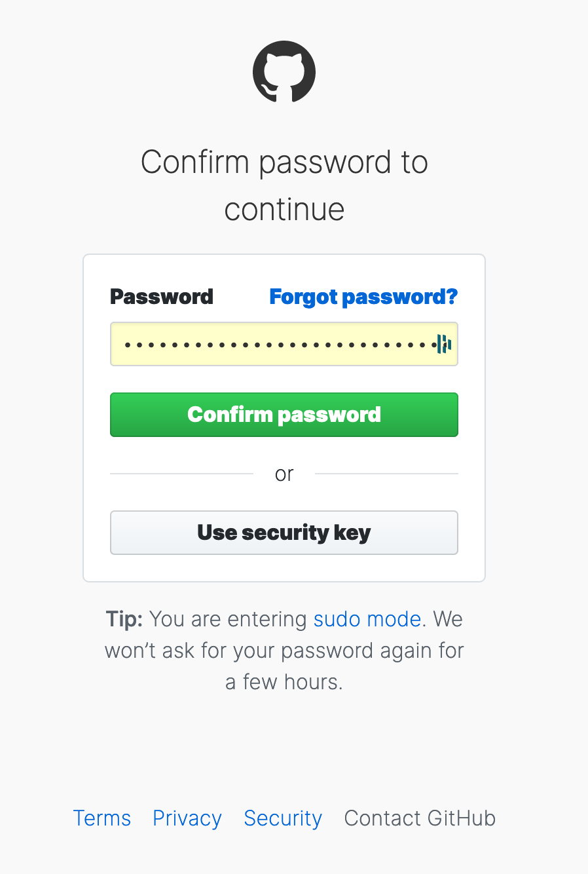The image size is (588, 874).
Task: Open the Privacy footer link
Action: (187, 818)
